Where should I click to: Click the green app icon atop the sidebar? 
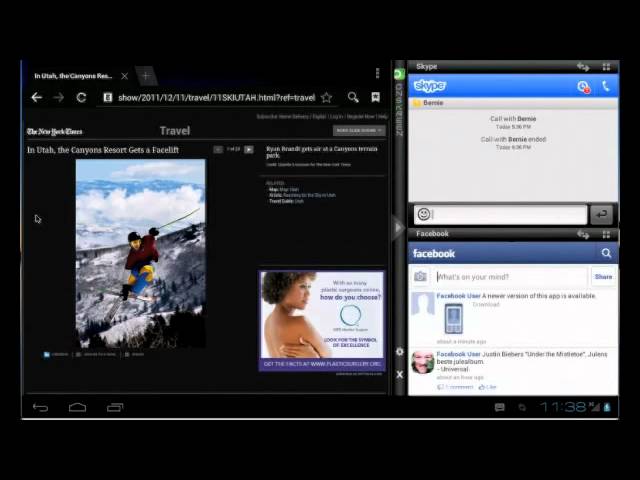(399, 74)
